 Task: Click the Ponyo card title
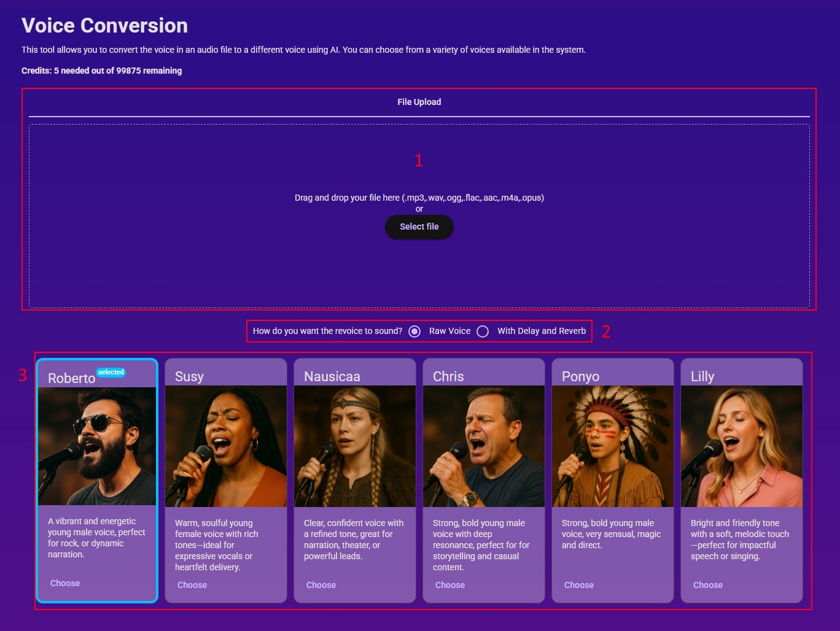click(x=580, y=376)
